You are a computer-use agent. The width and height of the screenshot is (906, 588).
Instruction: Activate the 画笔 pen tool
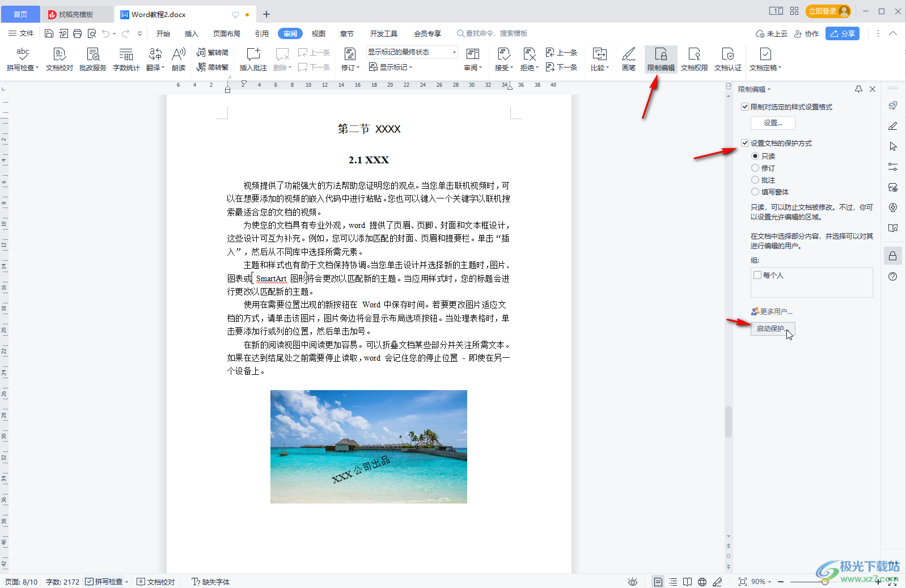coord(629,59)
